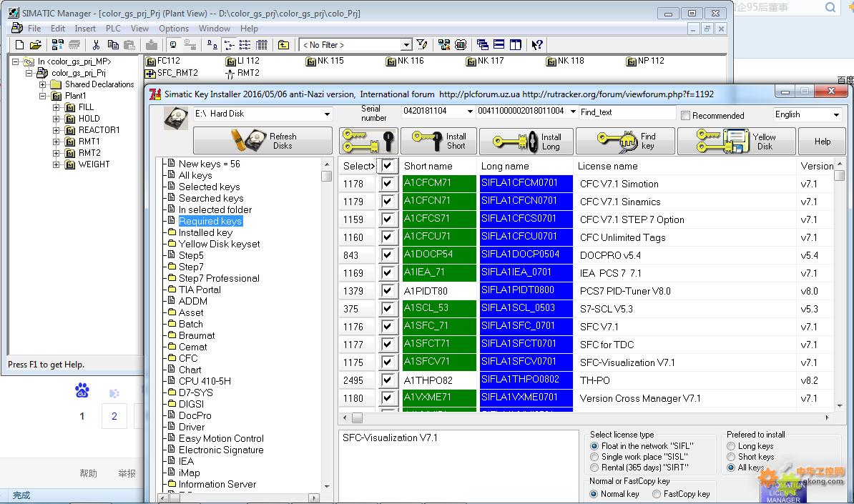Image resolution: width=854 pixels, height=504 pixels.
Task: Open NP 112 chart icon
Action: pos(632,61)
